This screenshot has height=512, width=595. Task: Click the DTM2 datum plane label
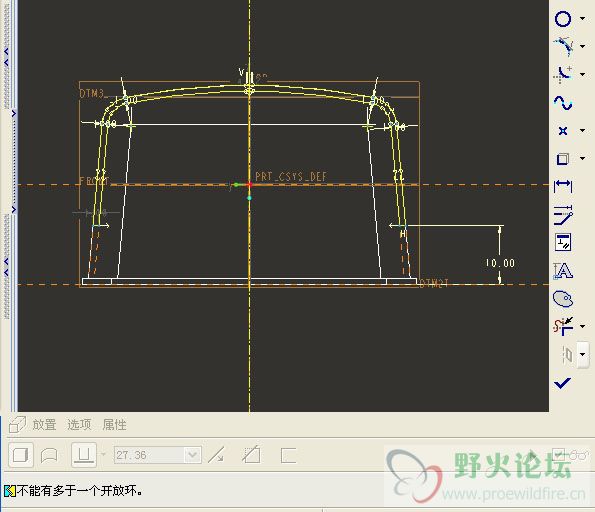pos(434,283)
